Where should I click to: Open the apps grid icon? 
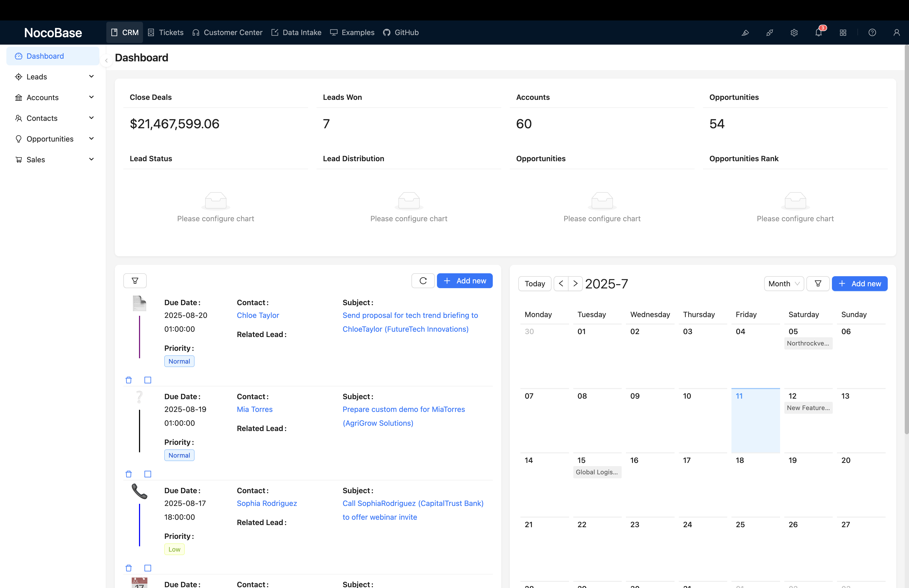pos(843,32)
